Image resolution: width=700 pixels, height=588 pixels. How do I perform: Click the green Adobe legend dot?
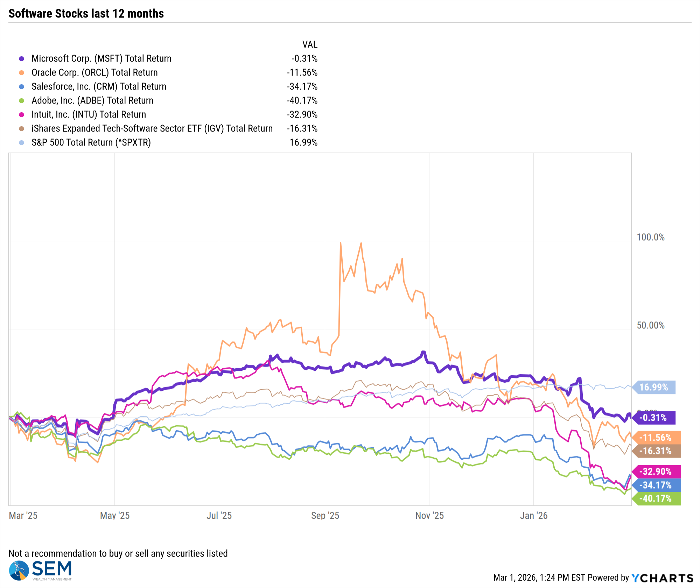(21, 101)
